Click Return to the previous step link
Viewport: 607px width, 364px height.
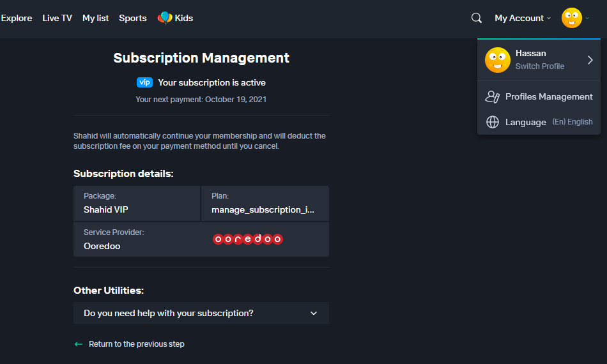(x=137, y=344)
